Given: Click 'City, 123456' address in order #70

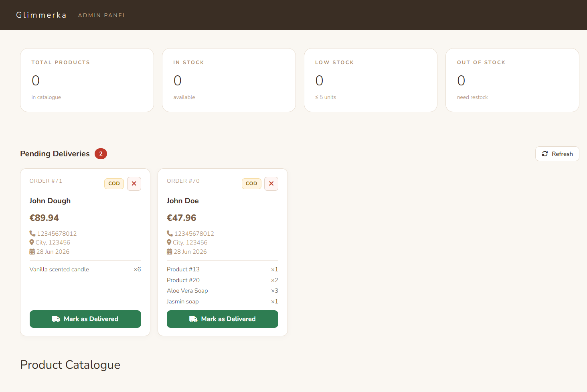Looking at the screenshot, I should click(190, 242).
